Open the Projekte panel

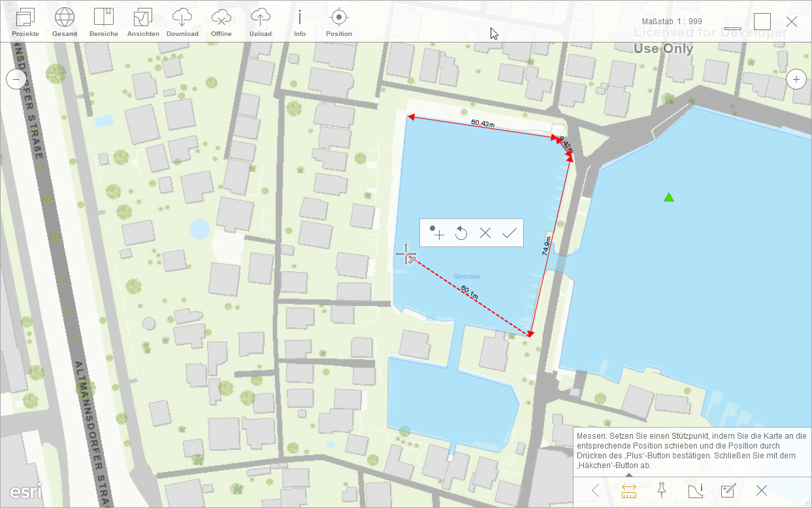click(x=25, y=22)
